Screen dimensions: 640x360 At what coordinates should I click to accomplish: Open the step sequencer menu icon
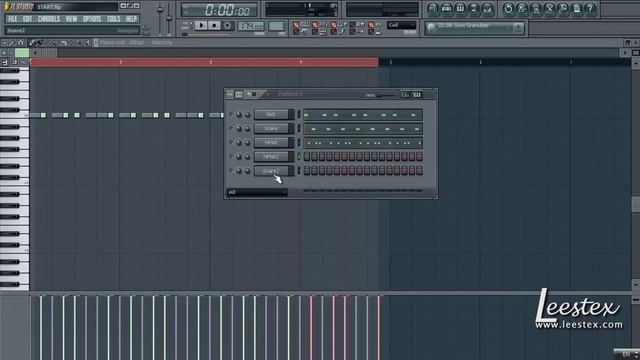point(230,94)
